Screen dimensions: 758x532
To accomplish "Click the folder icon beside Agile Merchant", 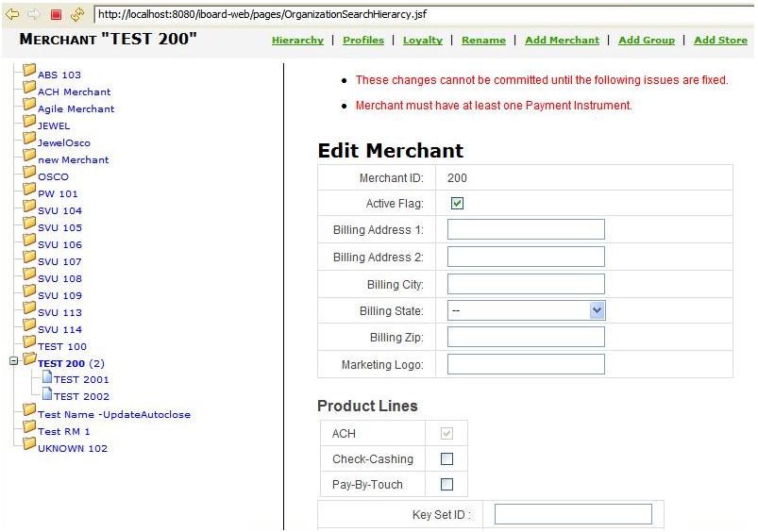I will pos(29,105).
